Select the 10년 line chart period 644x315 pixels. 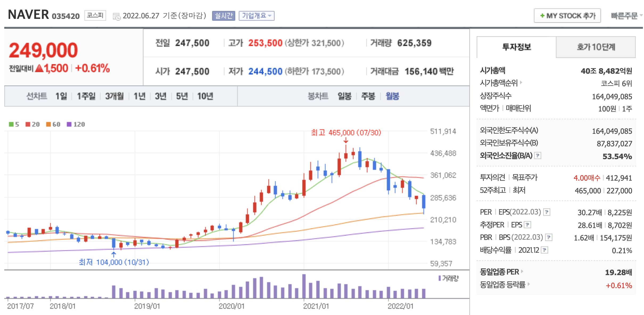[x=205, y=96]
